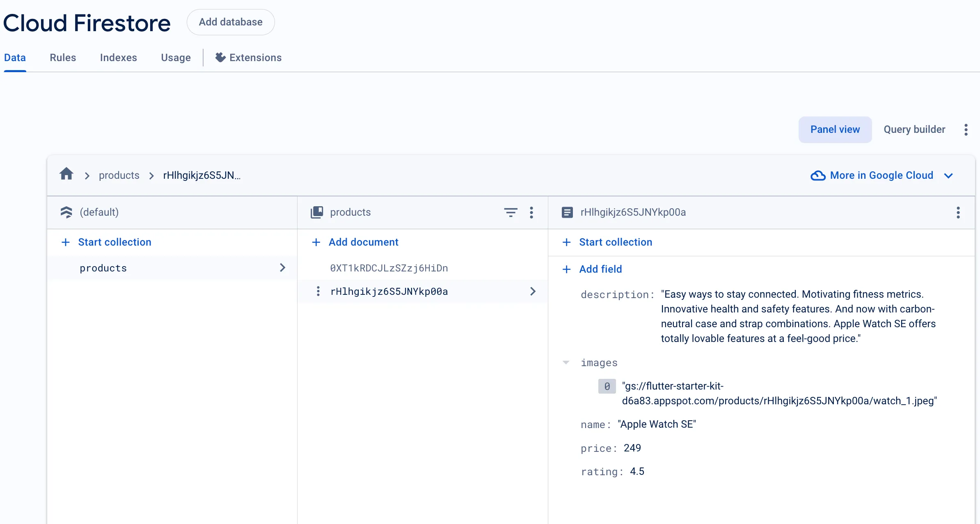980x524 pixels.
Task: Click the Add database button
Action: [231, 22]
